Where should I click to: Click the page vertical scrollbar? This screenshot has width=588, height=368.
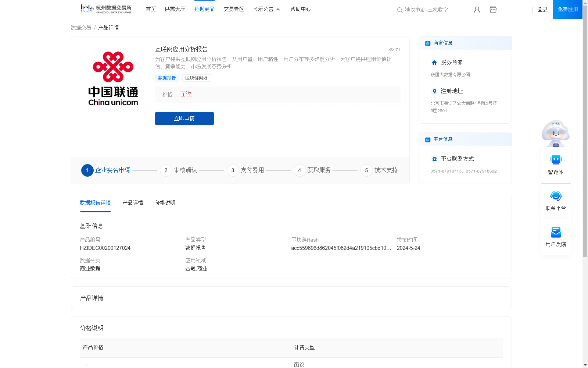585,131
